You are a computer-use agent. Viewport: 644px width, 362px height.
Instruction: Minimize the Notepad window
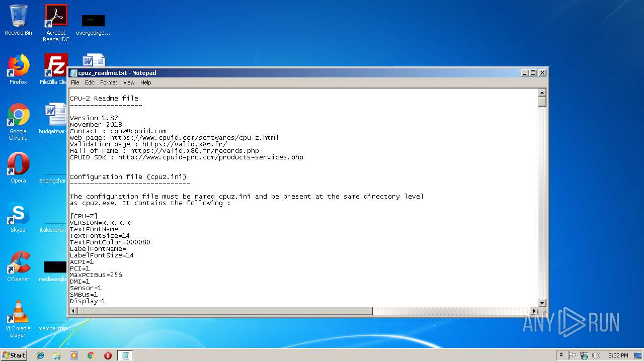tap(525, 73)
